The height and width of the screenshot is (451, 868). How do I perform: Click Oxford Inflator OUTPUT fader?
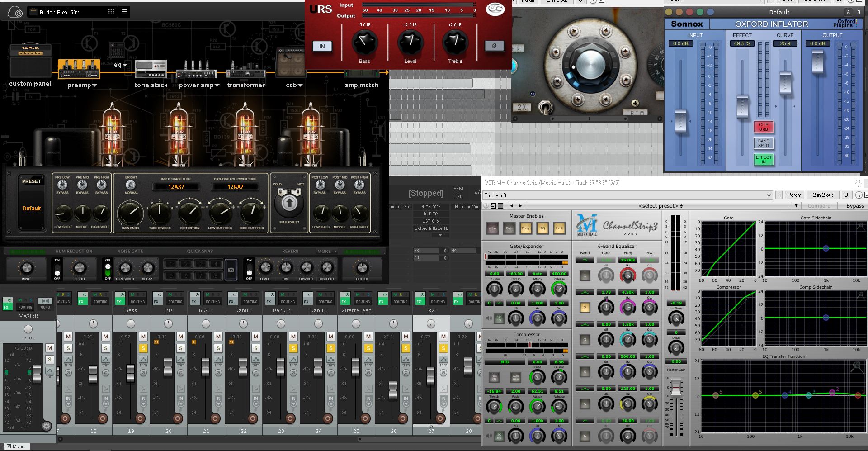click(817, 61)
